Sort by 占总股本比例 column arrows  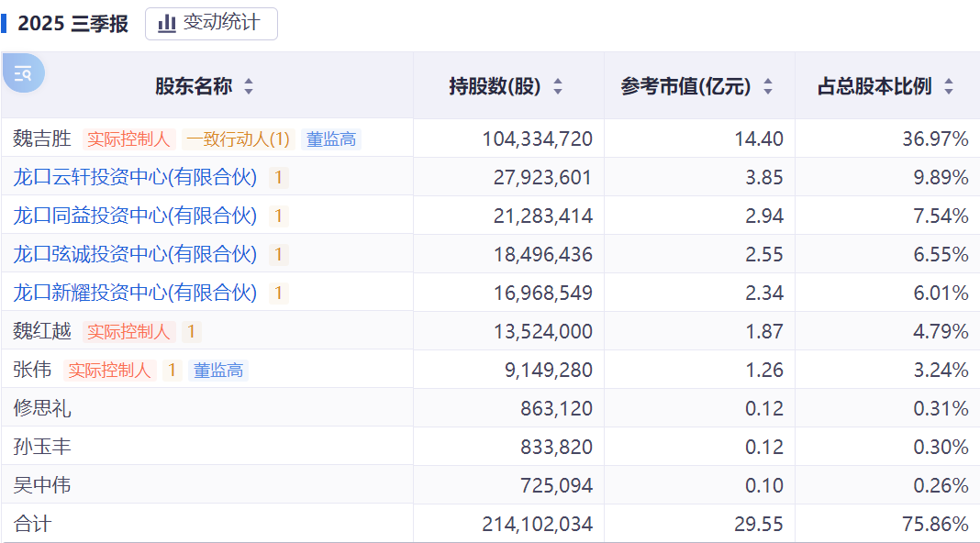pyautogui.click(x=949, y=87)
